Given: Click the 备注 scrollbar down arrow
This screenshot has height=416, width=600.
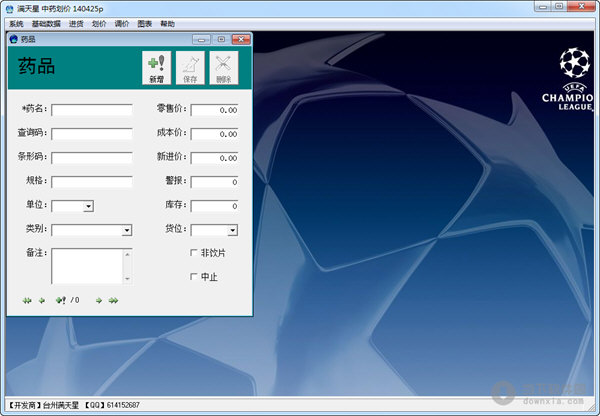Looking at the screenshot, I should point(127,279).
